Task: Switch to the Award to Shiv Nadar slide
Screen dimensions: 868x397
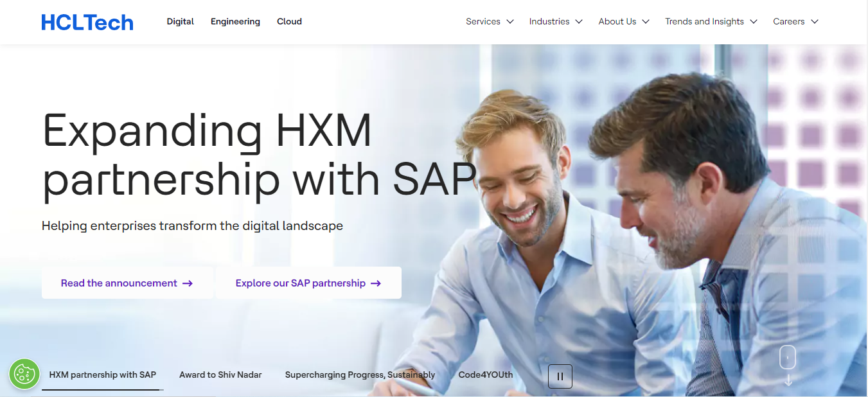Action: point(220,375)
